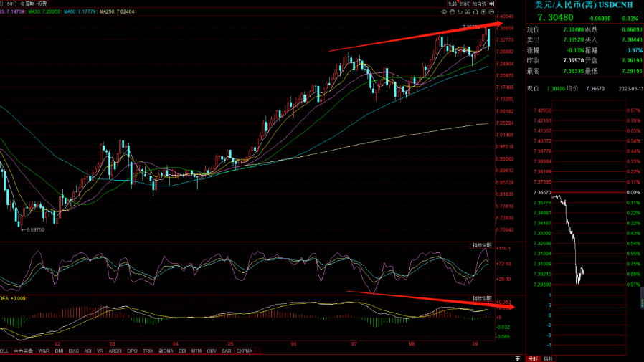This screenshot has width=644, height=362.
Task: Click the 划线 draw line button
Action: (x=465, y=4)
